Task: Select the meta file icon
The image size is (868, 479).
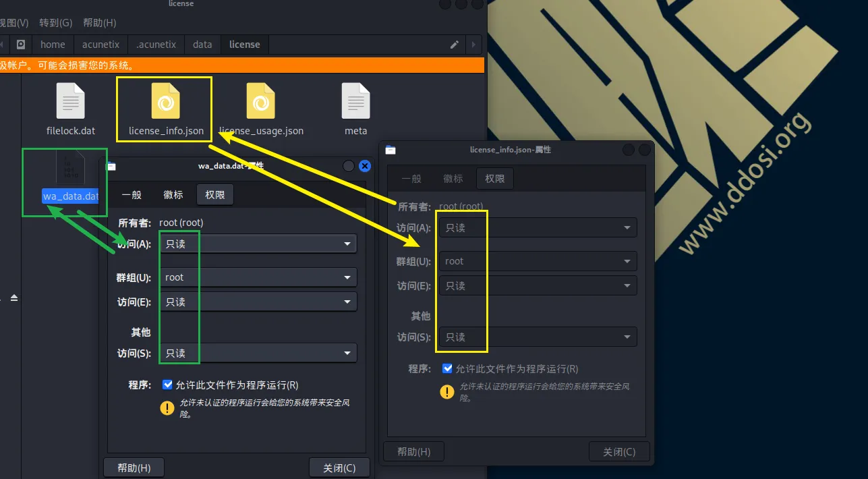Action: point(355,101)
